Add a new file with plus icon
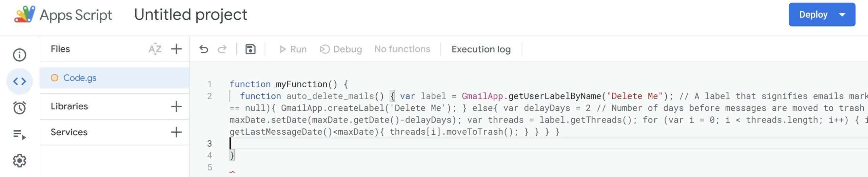 pos(176,49)
